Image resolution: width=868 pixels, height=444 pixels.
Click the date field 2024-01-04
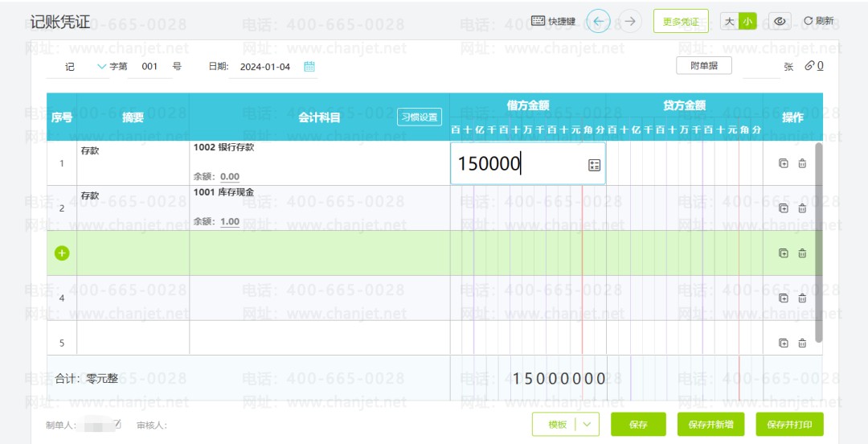265,67
